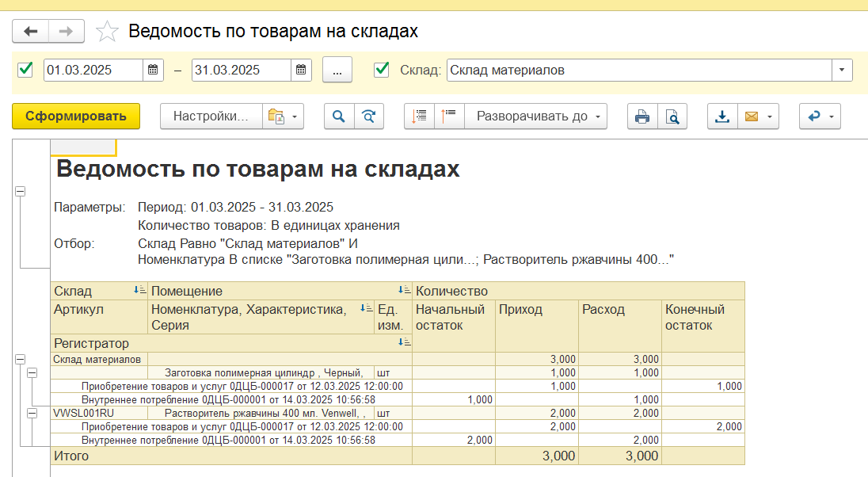Go back with the left arrow button
This screenshot has width=868, height=477.
click(x=30, y=31)
